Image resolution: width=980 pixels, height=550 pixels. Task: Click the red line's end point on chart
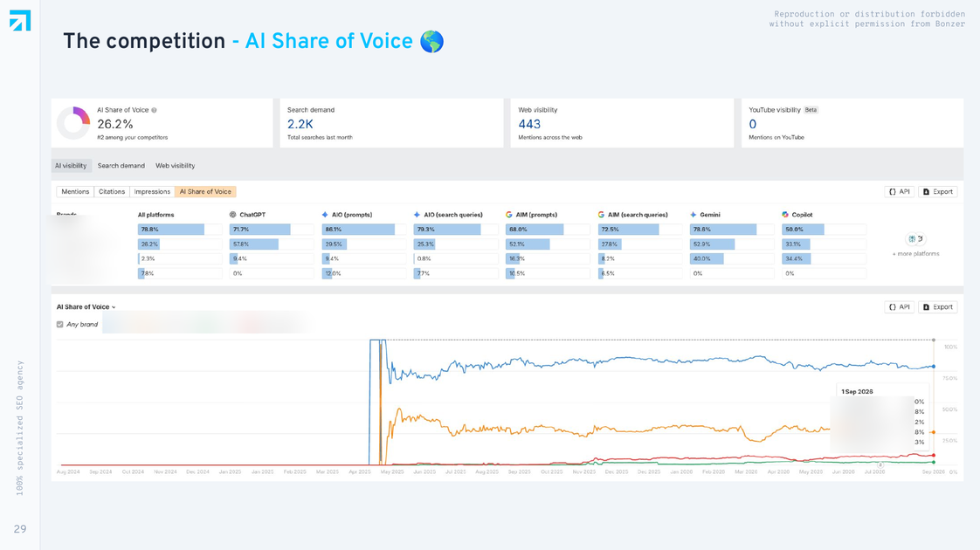934,455
